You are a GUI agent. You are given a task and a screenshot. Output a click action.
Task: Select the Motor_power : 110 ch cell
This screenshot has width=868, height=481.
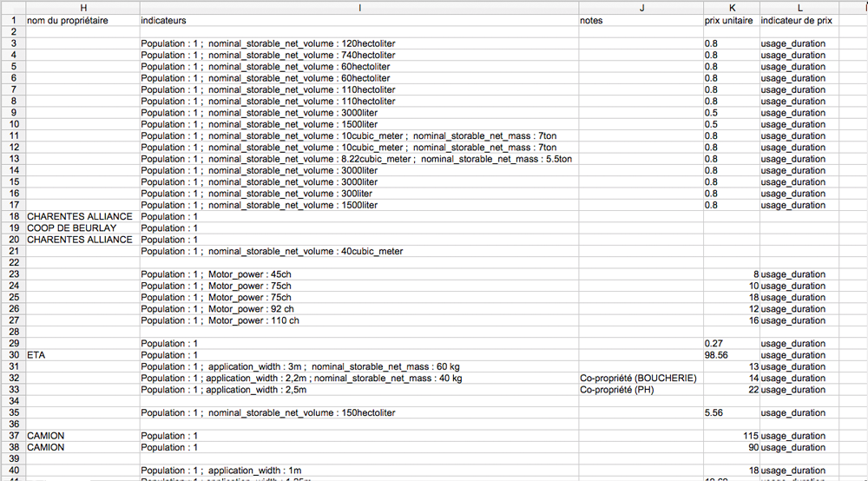(359, 320)
